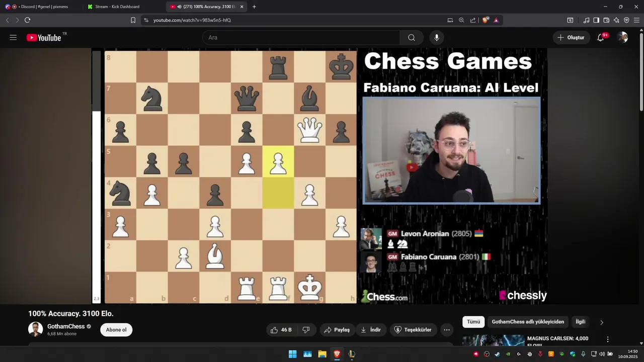Open the clock and date panel
Viewport: 644px width, 362px height.
628,354
